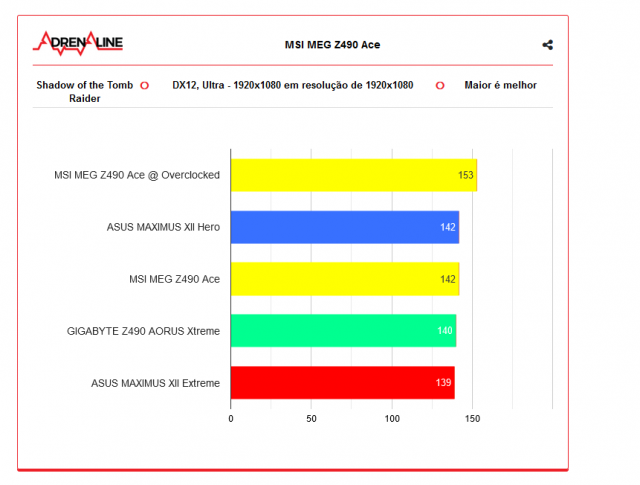This screenshot has width=640, height=485.
Task: Click the 150 axis tick label
Action: 473,418
